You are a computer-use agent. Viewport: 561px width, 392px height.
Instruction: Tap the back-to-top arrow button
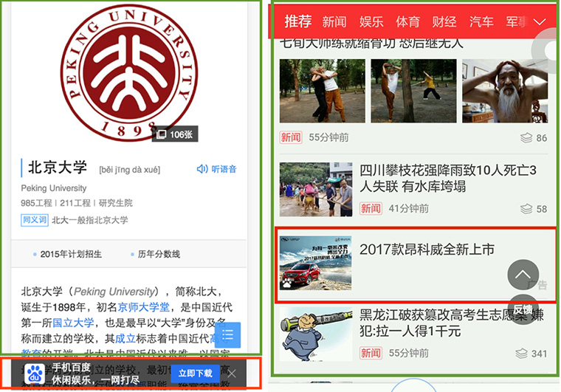523,275
